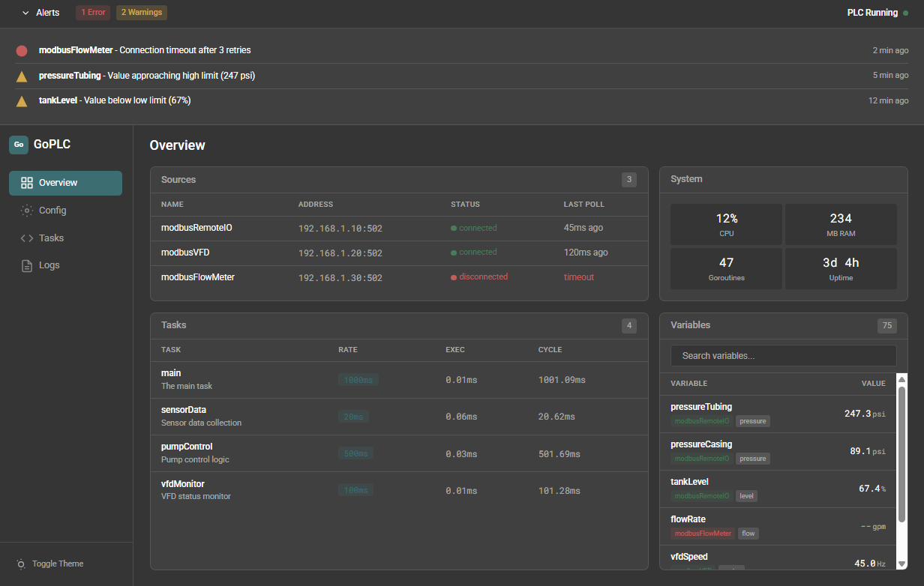Click the pressureTubing warning triangle icon
Screen dimensions: 924x586
click(x=22, y=76)
